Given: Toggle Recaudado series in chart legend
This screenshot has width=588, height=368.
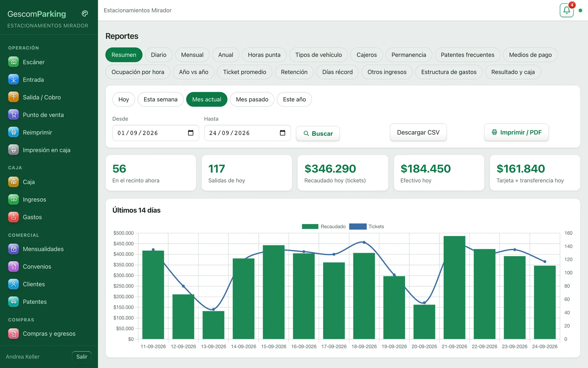Looking at the screenshot, I should point(324,226).
